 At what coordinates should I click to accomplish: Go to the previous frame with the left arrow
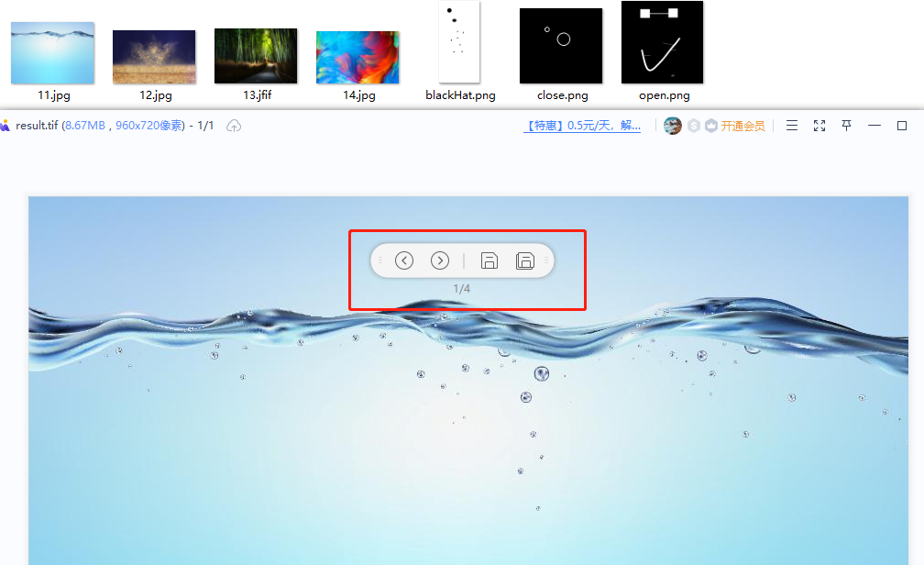coord(404,260)
